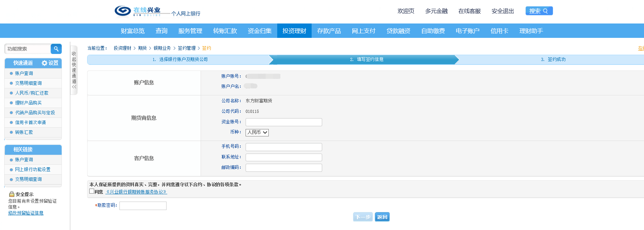Click the 返回 button
The image size is (644, 230).
[x=382, y=217]
